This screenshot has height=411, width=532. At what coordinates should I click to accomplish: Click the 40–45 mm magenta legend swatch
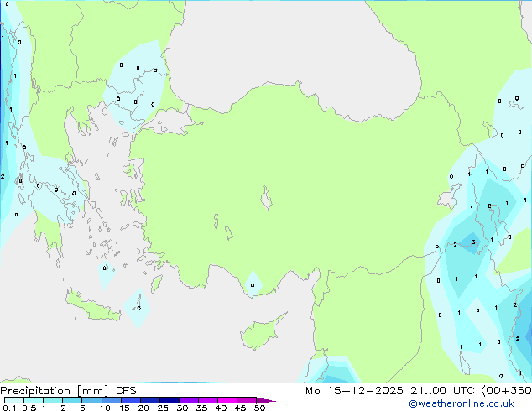coord(227,400)
